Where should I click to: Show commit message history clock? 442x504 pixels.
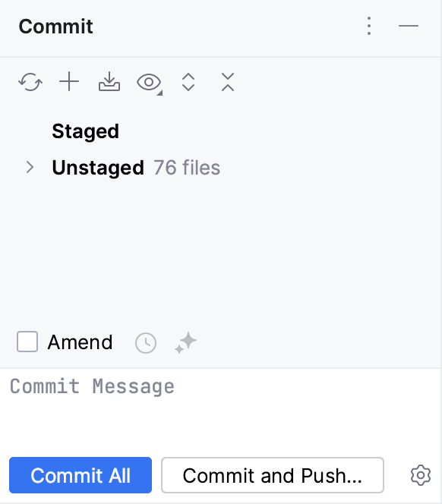(146, 343)
